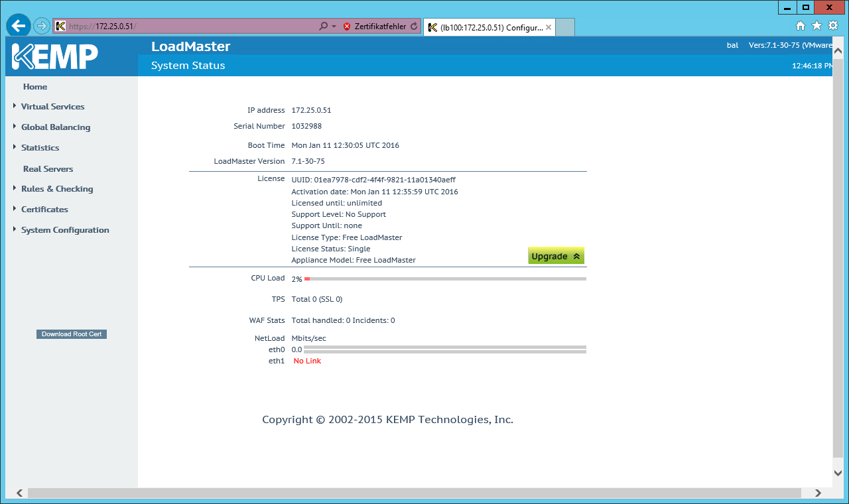Click the IP address value 172.25.0.51

click(x=311, y=110)
